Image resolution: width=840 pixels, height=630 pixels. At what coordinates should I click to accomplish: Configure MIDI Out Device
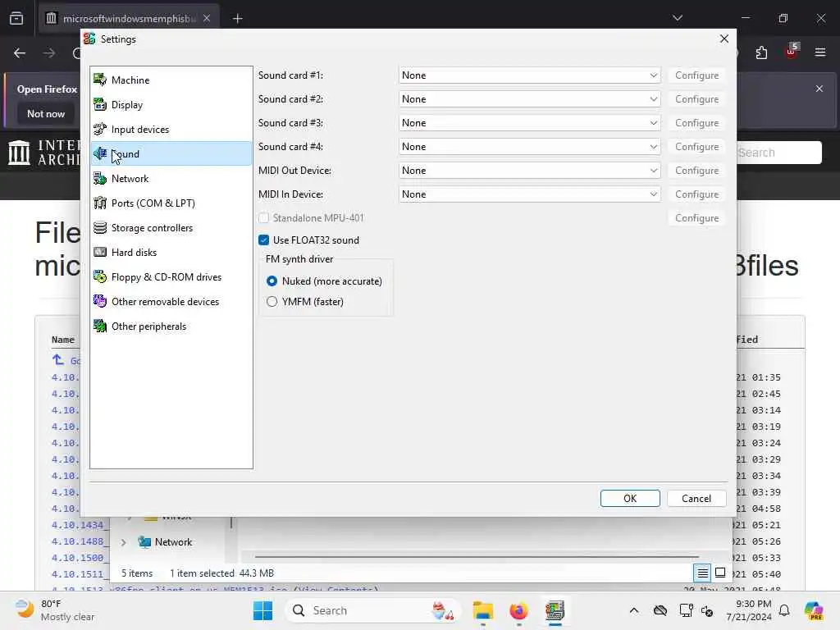pos(697,171)
